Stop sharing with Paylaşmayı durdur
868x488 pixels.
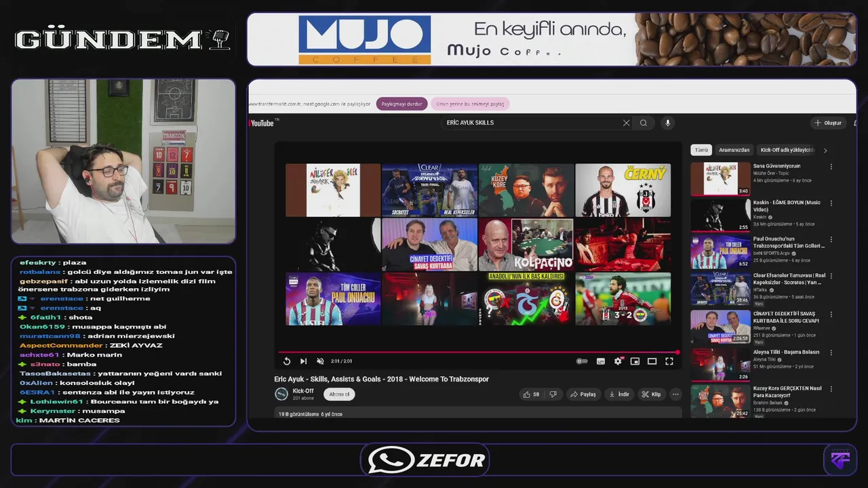(x=401, y=104)
